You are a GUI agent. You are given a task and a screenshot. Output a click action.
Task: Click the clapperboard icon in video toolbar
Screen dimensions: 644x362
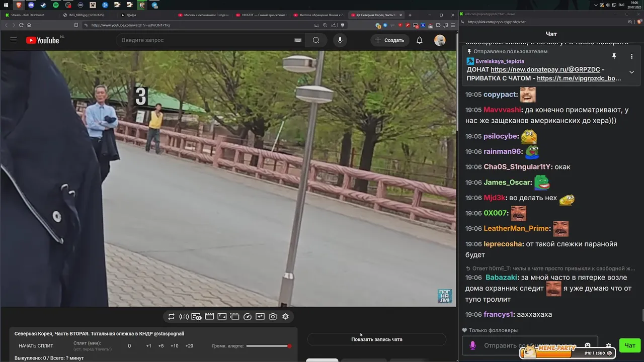(x=209, y=316)
